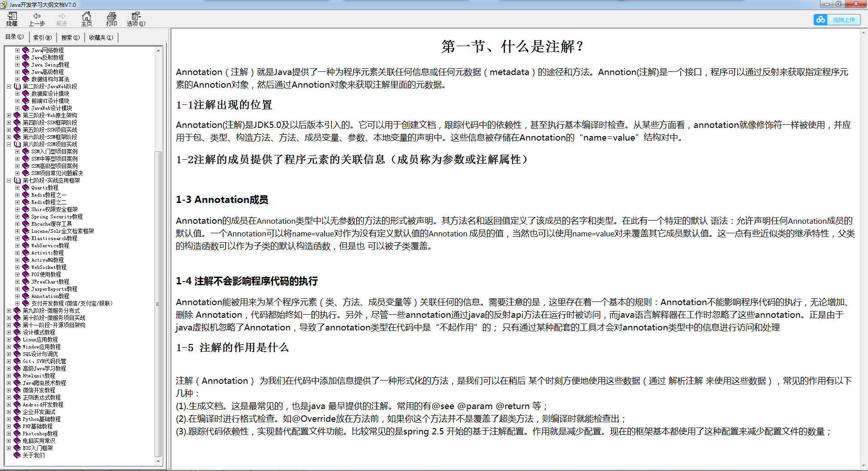Click book icon beside Git、SVN代码托管
This screenshot has height=471, width=868.
tap(18, 361)
